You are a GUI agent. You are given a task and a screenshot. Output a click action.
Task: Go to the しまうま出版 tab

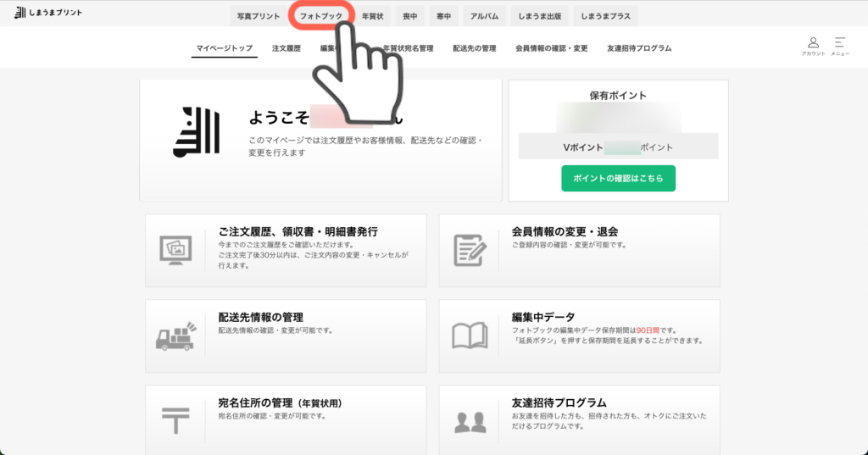click(540, 16)
